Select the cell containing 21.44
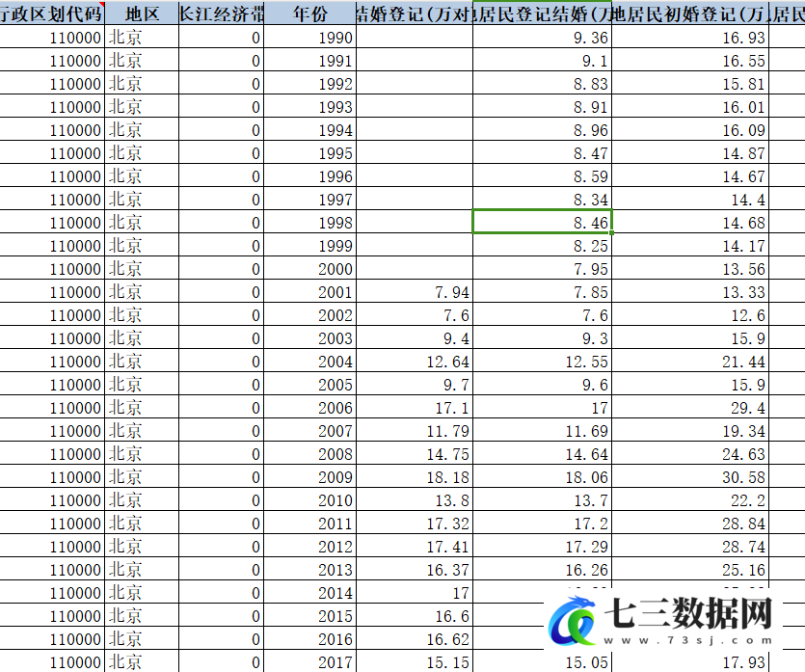The height and width of the screenshot is (672, 805). pyautogui.click(x=690, y=361)
